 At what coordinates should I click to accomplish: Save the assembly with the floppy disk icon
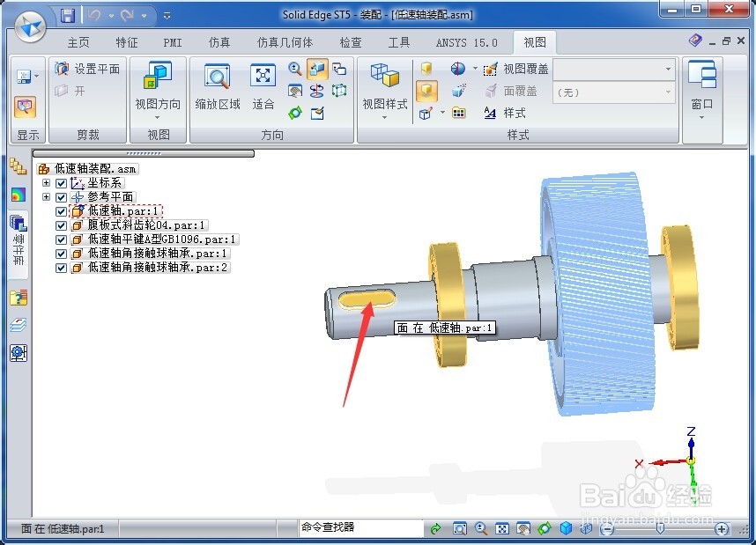68,16
